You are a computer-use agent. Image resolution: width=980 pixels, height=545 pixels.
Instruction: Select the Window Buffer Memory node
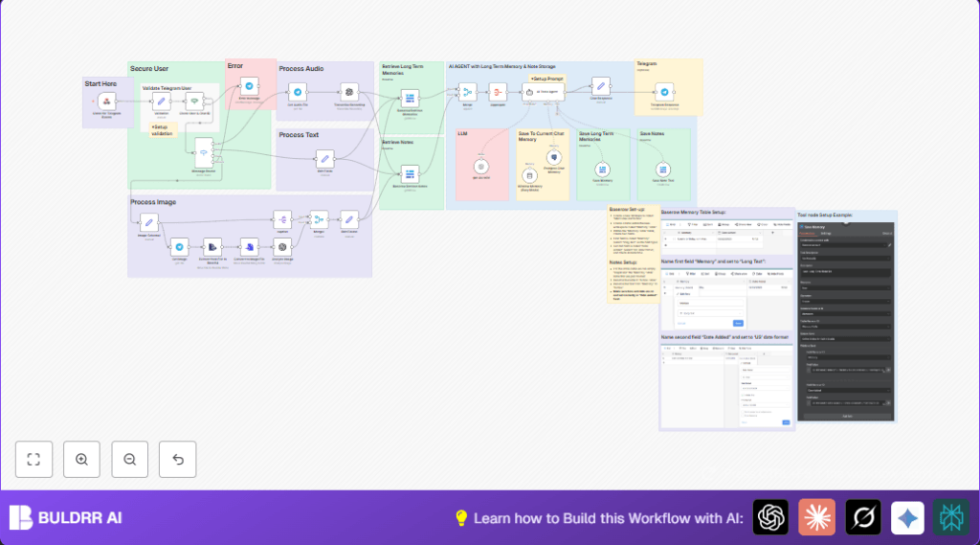tap(529, 176)
